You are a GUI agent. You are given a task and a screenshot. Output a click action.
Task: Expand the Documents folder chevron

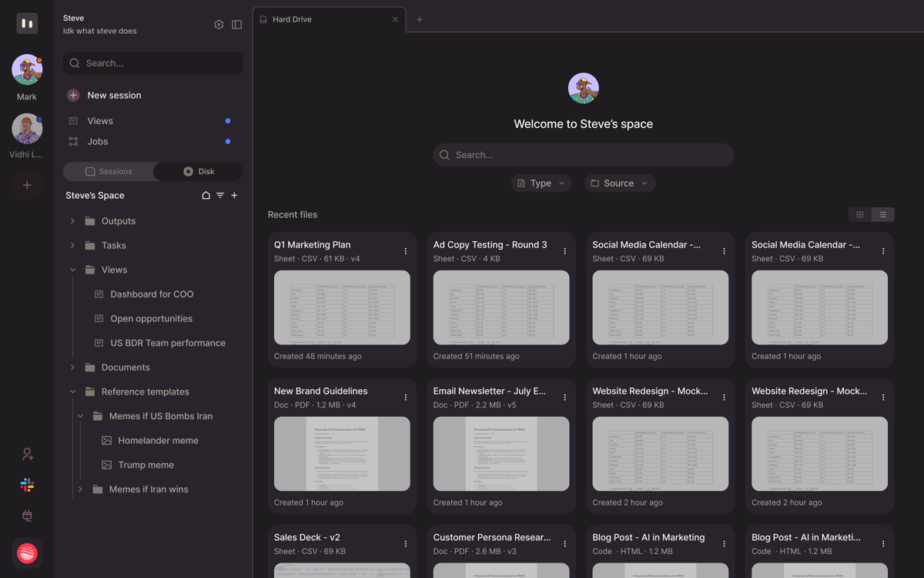click(72, 368)
